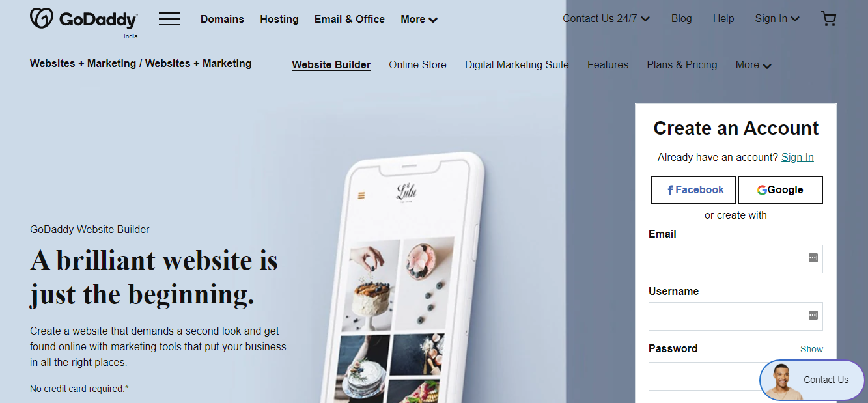This screenshot has width=868, height=403.
Task: Open the hamburger menu icon
Action: tap(169, 20)
